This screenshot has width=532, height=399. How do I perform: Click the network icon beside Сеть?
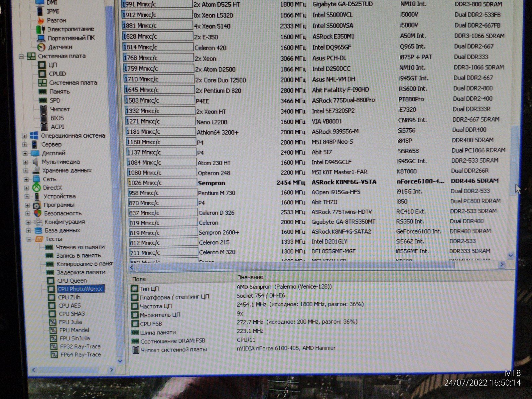pyautogui.click(x=36, y=179)
